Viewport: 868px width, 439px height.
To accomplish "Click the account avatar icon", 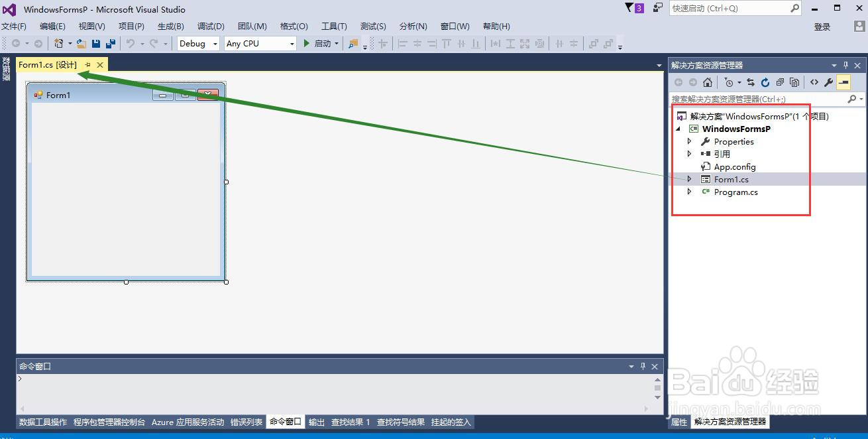I will click(859, 27).
